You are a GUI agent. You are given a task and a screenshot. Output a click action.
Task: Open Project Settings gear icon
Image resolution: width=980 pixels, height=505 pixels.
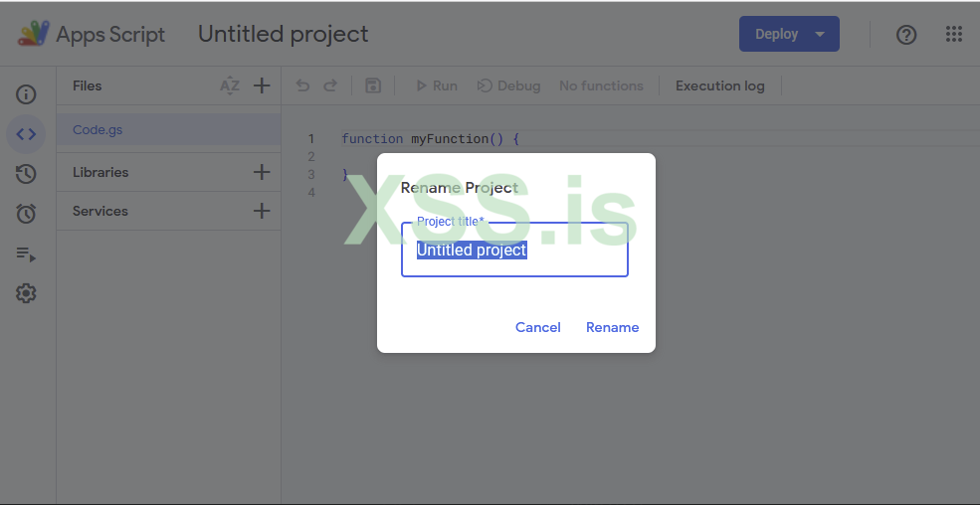click(x=26, y=294)
